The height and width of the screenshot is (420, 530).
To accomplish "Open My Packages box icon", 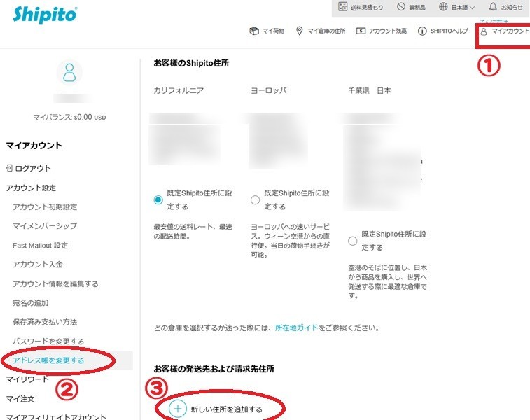I will point(254,31).
